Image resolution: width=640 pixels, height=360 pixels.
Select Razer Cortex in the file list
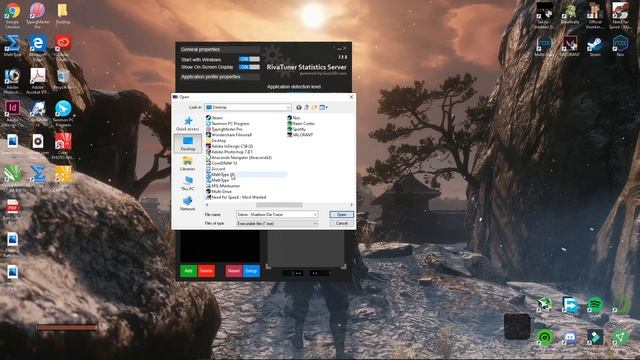[301, 123]
